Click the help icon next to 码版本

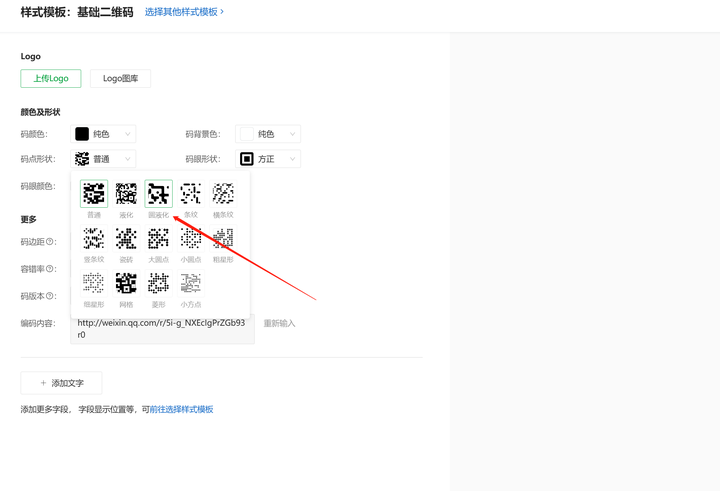[x=50, y=296]
